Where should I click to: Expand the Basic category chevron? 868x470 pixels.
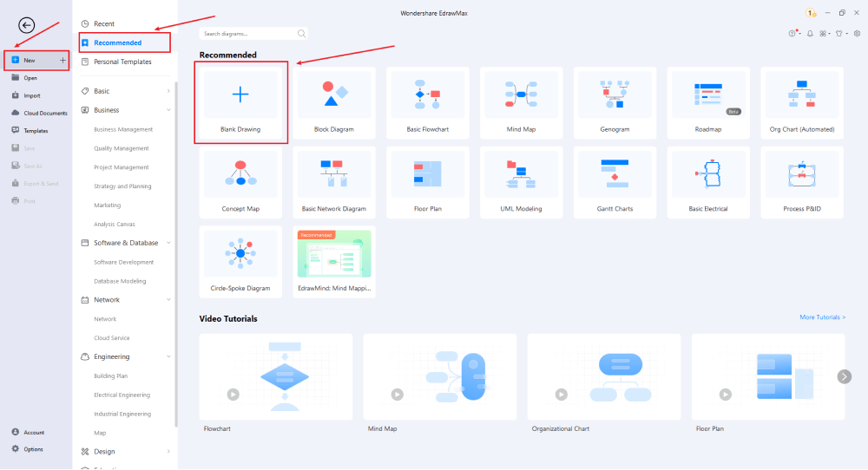point(168,91)
